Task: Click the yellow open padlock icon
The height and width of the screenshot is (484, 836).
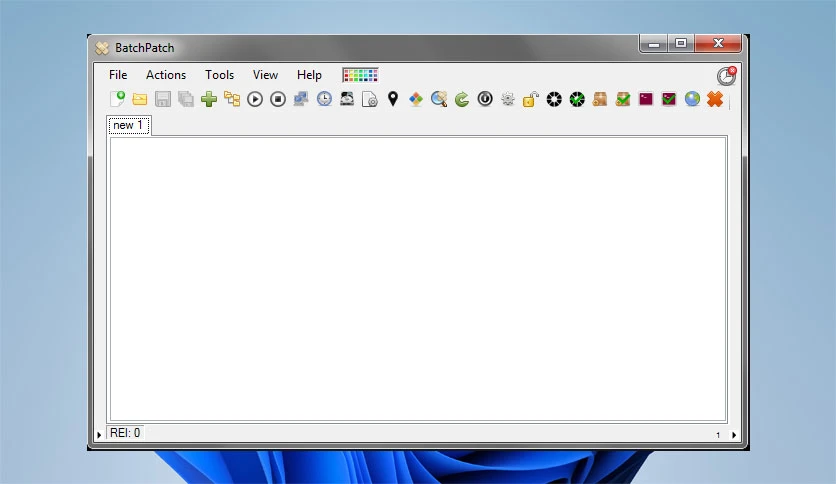Action: coord(531,99)
